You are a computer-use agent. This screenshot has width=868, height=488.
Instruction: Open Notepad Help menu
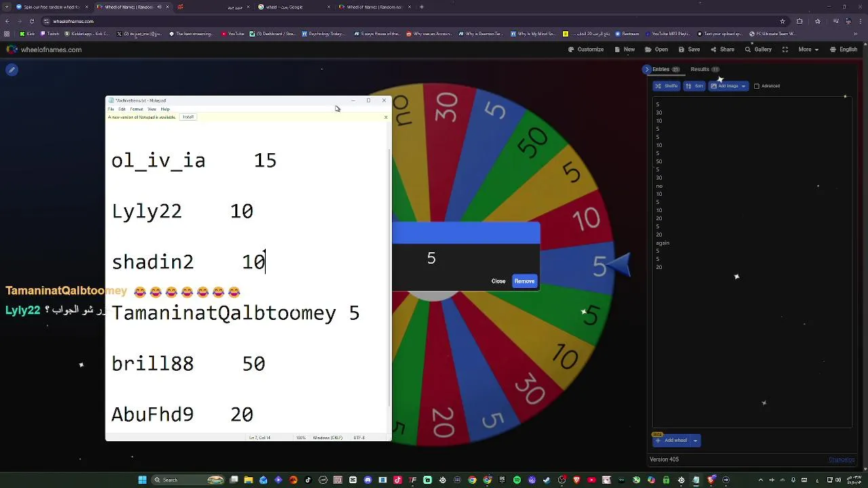[165, 109]
